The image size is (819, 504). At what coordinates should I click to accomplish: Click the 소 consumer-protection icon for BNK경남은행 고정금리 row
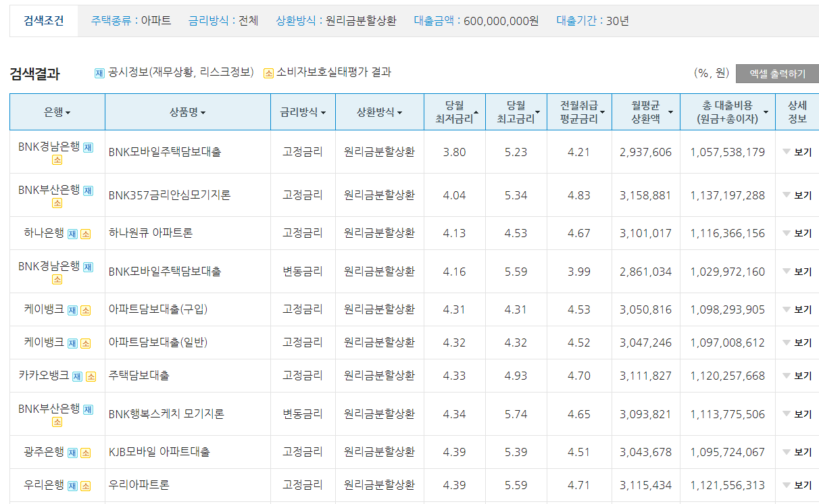[57, 160]
